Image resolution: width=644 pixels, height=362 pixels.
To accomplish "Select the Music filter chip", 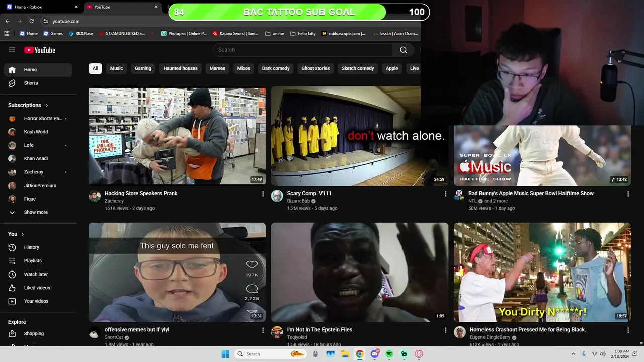I will (116, 68).
